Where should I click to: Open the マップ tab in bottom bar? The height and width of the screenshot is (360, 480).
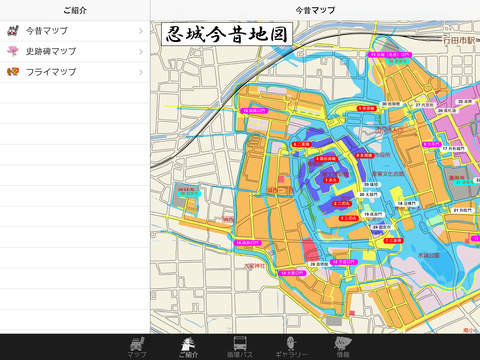pos(137,347)
